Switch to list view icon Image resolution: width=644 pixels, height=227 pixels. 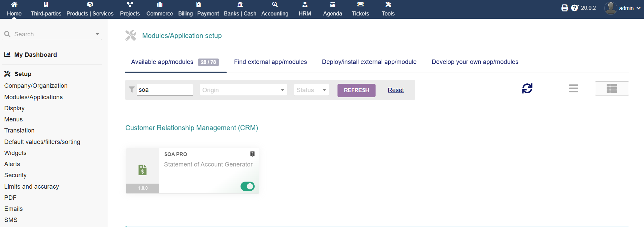click(573, 88)
